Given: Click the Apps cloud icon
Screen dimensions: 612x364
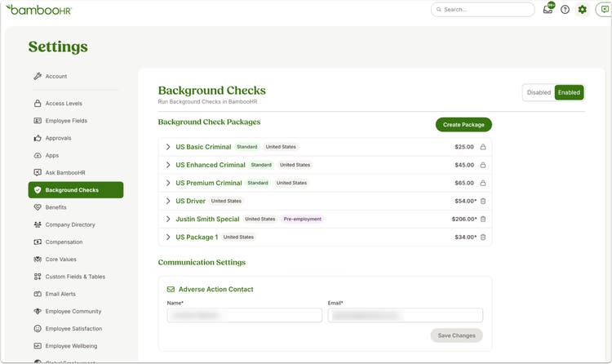Looking at the screenshot, I should [38, 155].
